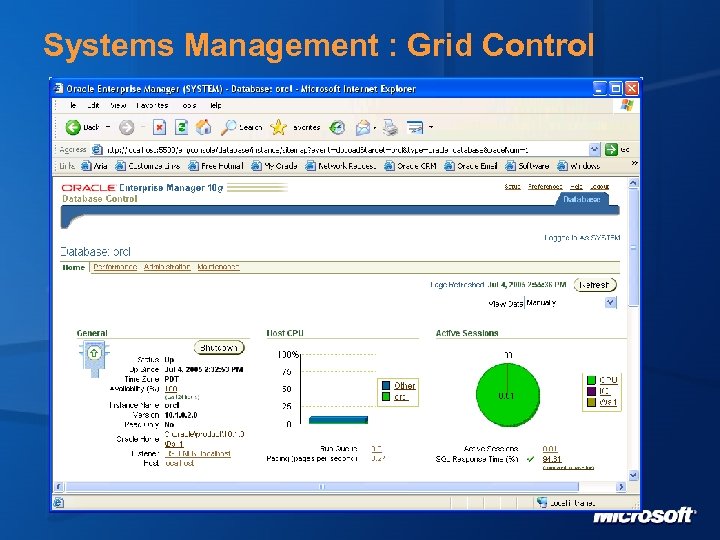
Task: Expand the links bar overflow chevron
Action: pos(634,163)
